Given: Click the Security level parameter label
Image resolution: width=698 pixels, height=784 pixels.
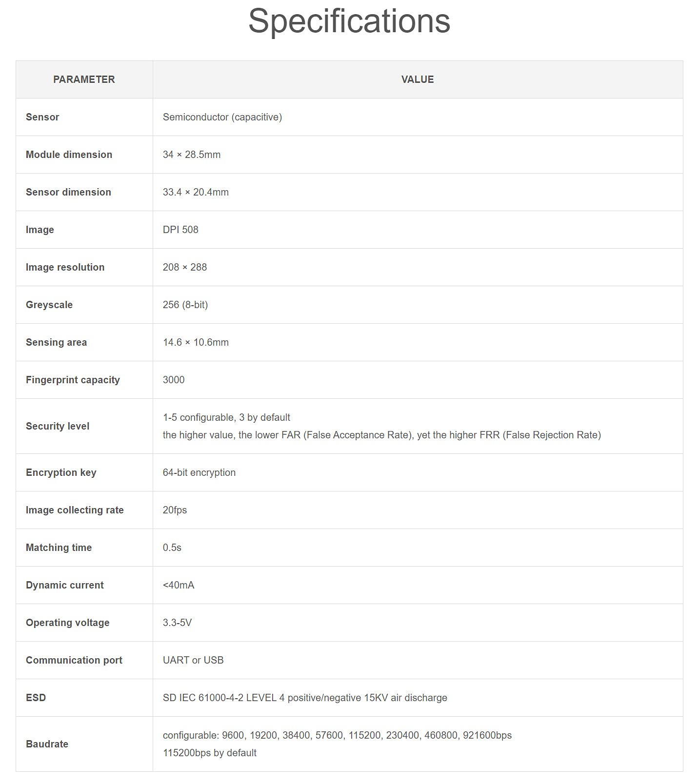Looking at the screenshot, I should pos(58,426).
